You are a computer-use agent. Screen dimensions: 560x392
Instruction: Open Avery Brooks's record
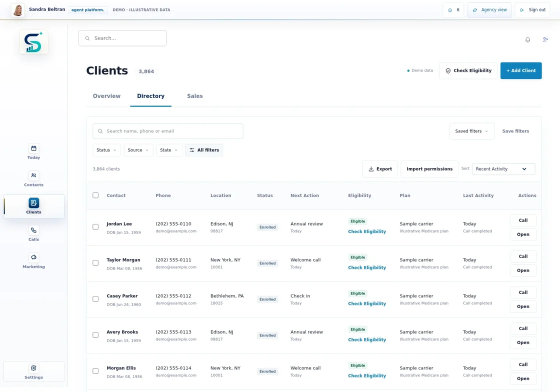click(523, 342)
